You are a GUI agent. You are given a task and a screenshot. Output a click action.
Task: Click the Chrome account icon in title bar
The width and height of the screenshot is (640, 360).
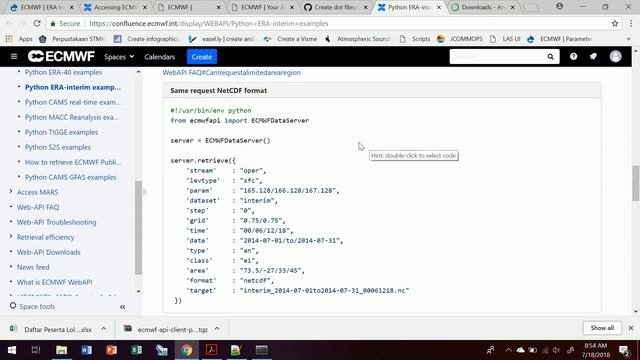pos(560,7)
